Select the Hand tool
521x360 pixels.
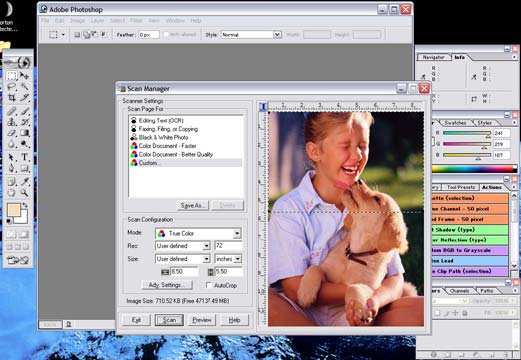point(12,193)
